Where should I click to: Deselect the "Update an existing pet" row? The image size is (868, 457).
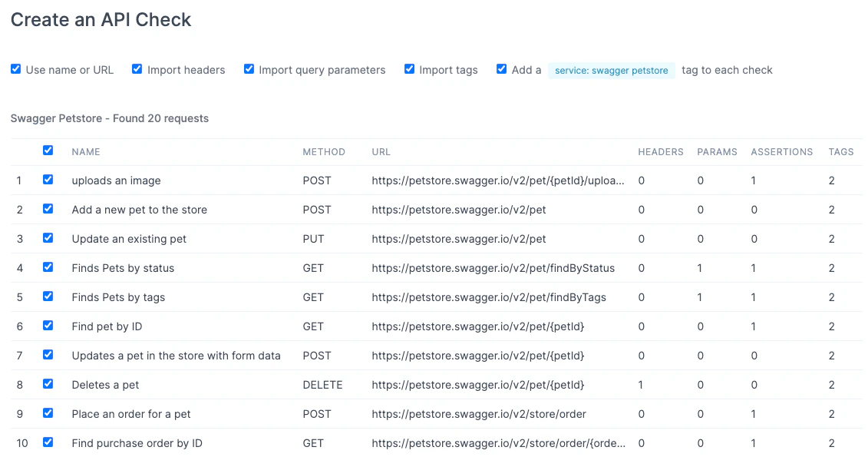pyautogui.click(x=48, y=237)
